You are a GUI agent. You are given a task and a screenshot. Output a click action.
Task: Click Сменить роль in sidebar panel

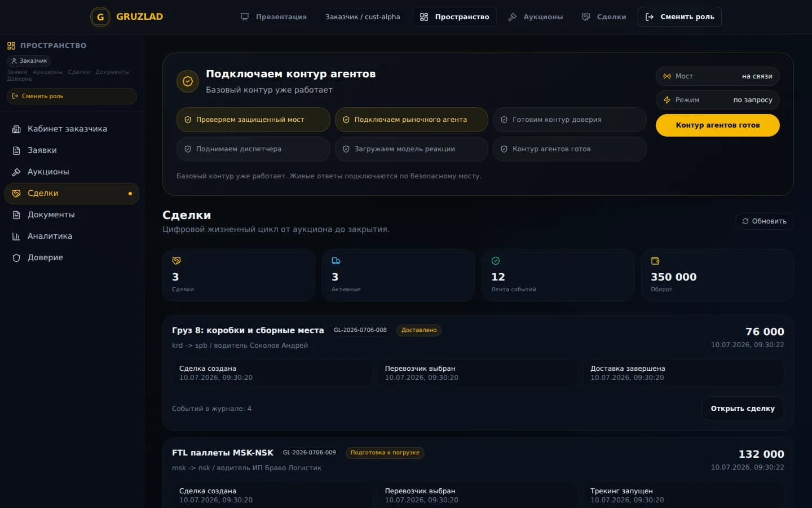pos(72,96)
